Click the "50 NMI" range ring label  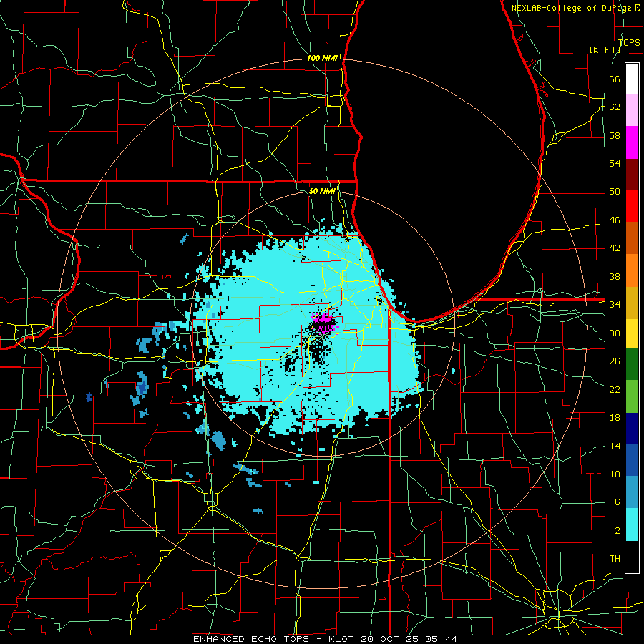[322, 191]
